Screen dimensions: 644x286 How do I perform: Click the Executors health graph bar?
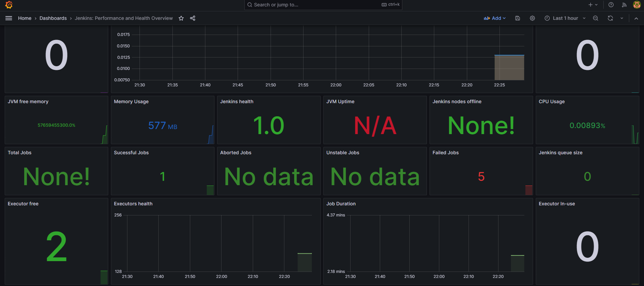point(305,262)
